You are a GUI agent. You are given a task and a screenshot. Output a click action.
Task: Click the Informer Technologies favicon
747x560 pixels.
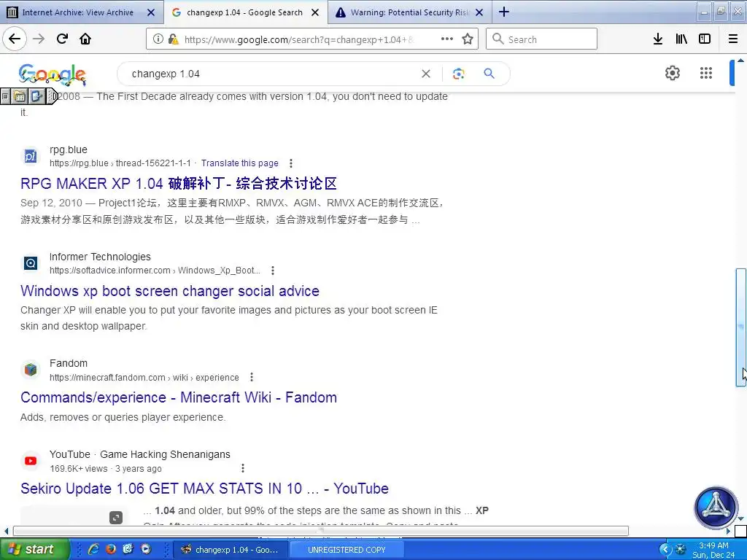[x=31, y=262]
